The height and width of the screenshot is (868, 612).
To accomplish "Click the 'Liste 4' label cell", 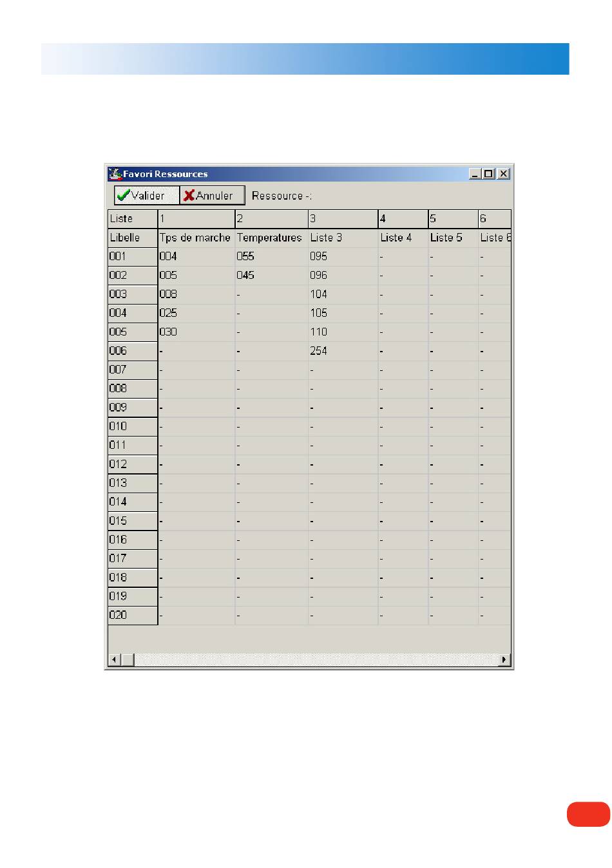I will [x=403, y=238].
